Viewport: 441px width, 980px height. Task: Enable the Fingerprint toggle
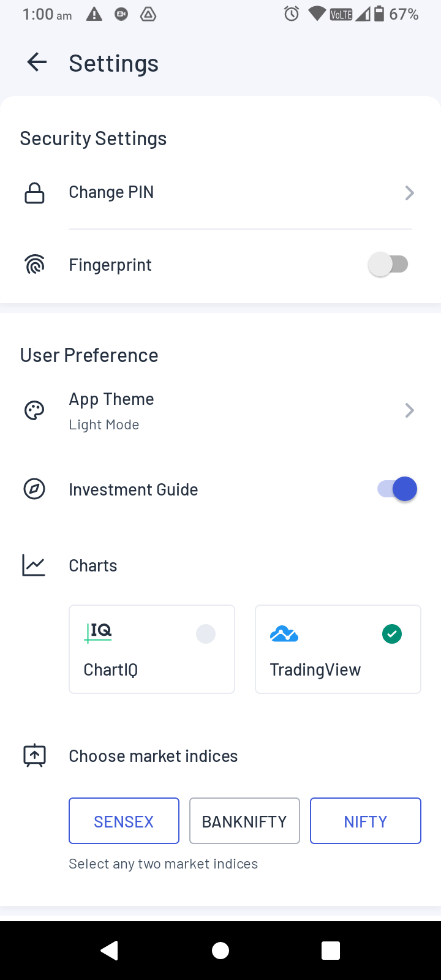click(x=389, y=265)
